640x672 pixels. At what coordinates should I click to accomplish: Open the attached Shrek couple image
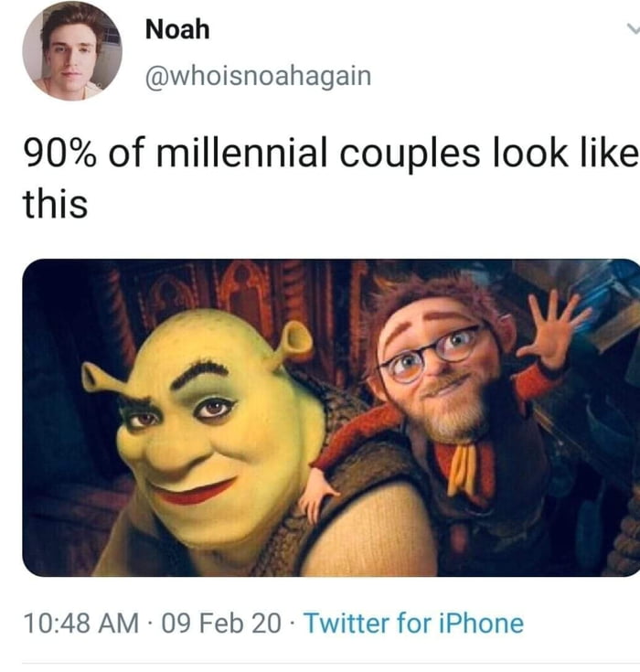(331, 418)
